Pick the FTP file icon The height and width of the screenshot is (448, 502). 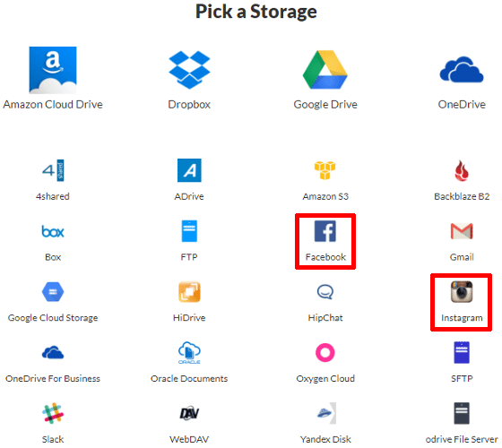click(189, 231)
